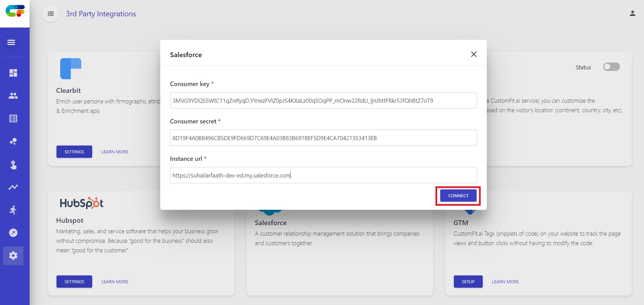Click the GTM SETUP button
Viewport: 644px width, 305px height.
(x=468, y=282)
